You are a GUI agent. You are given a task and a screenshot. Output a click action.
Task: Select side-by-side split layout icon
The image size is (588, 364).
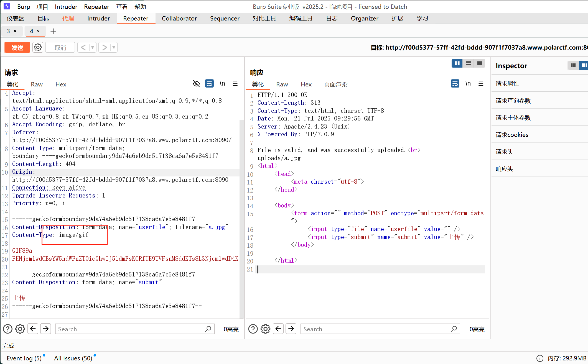click(x=457, y=63)
